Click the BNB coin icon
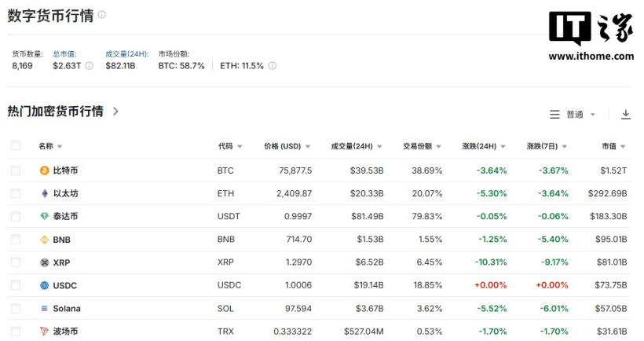The width and height of the screenshot is (644, 341). coord(44,240)
